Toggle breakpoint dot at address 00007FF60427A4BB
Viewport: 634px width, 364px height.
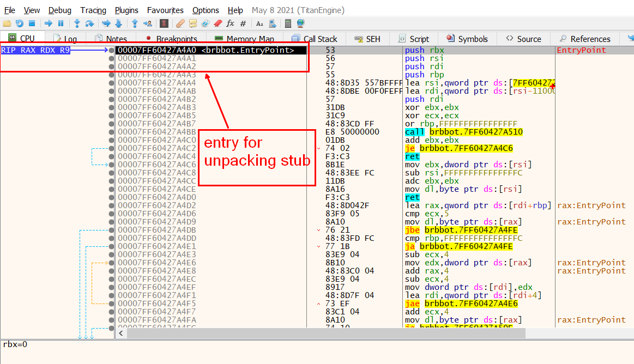(x=112, y=132)
